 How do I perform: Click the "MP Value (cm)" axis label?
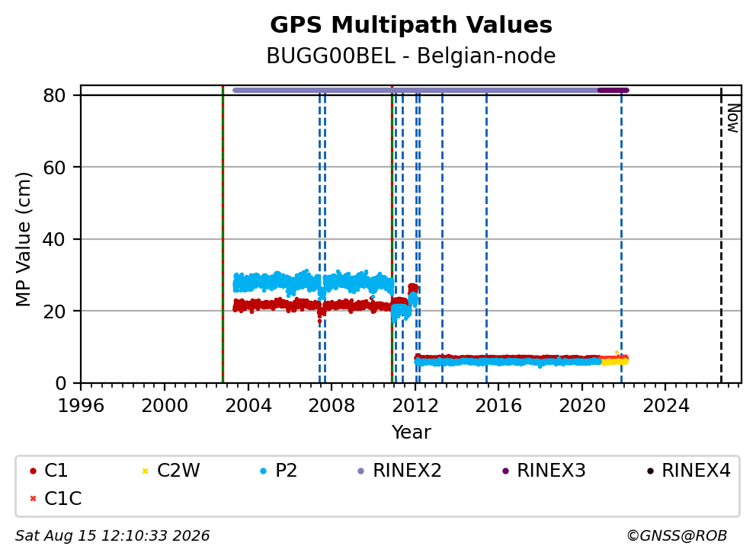(x=23, y=239)
